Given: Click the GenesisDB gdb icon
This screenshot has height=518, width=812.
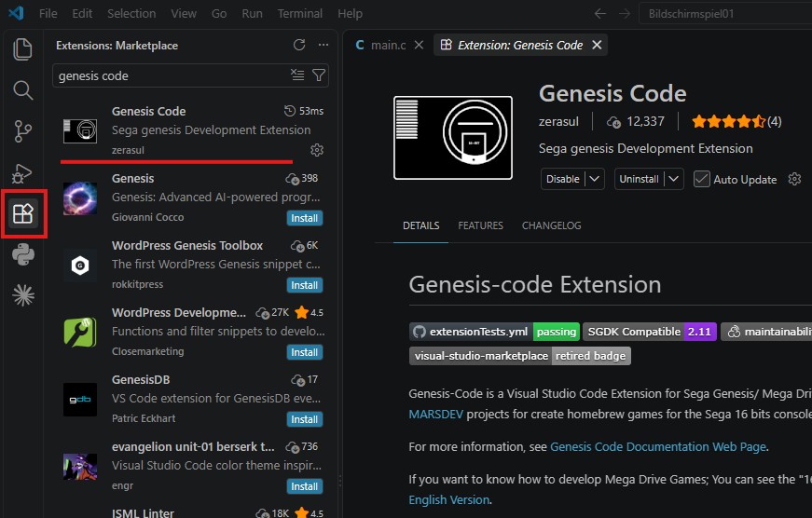Looking at the screenshot, I should (x=80, y=400).
